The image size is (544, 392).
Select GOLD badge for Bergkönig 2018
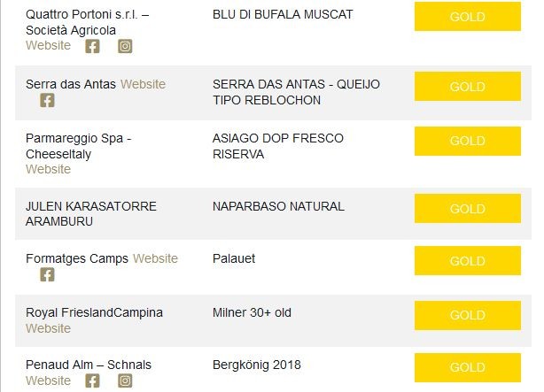(x=467, y=367)
